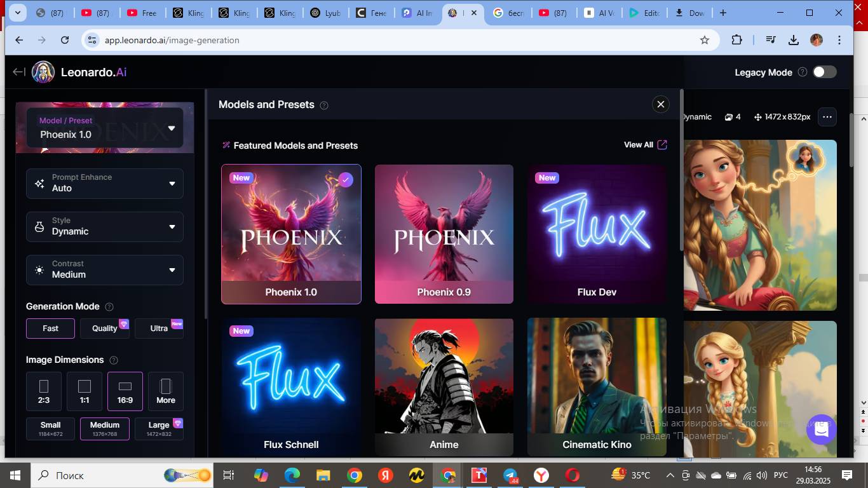
Task: Click the Image Dimensions help icon
Action: coord(114,360)
